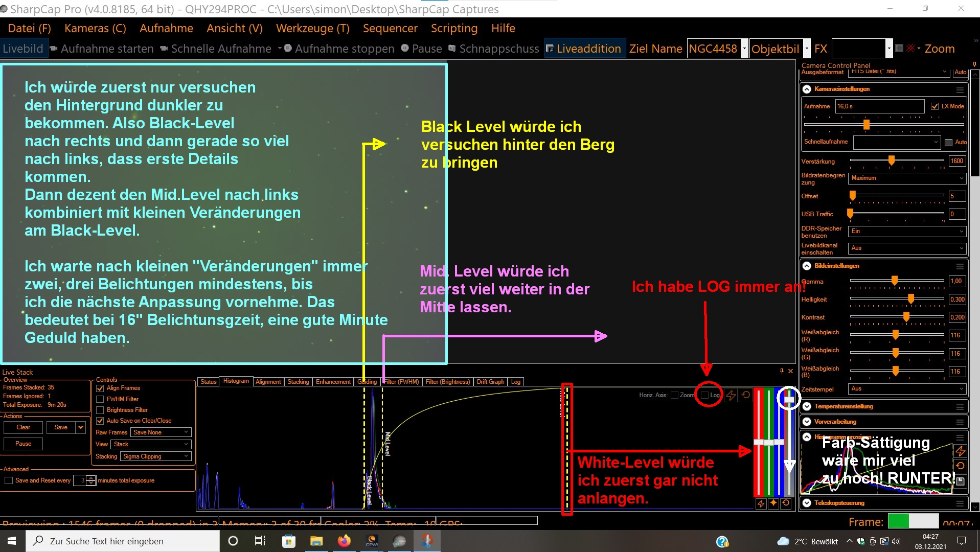This screenshot has height=552, width=980.
Task: Click the Livebild toolbar button
Action: coord(23,49)
